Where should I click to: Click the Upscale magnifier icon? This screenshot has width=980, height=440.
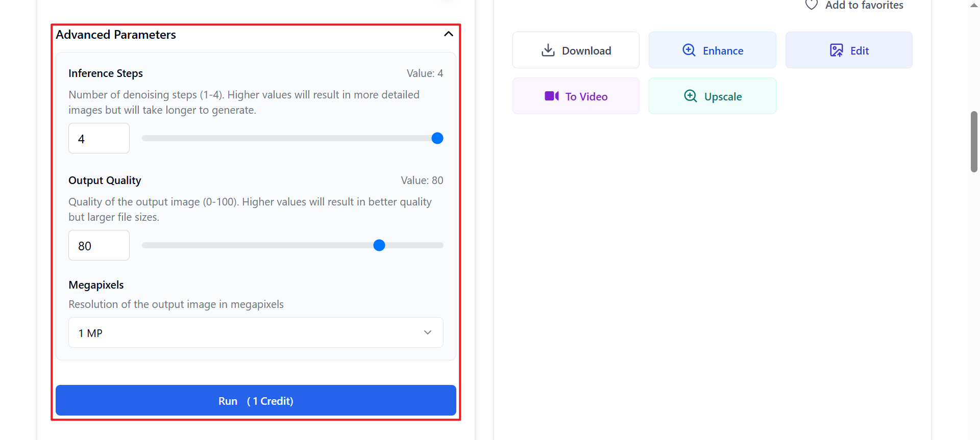pos(690,96)
